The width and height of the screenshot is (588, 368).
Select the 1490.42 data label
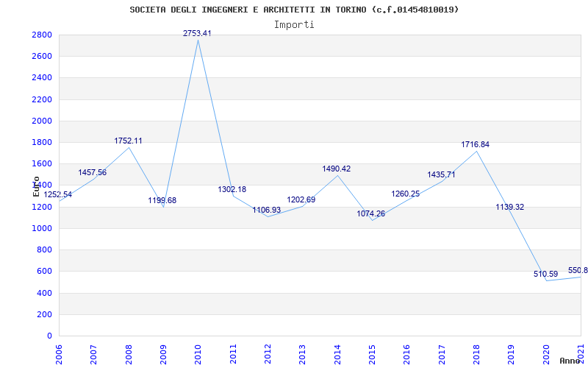tap(337, 169)
